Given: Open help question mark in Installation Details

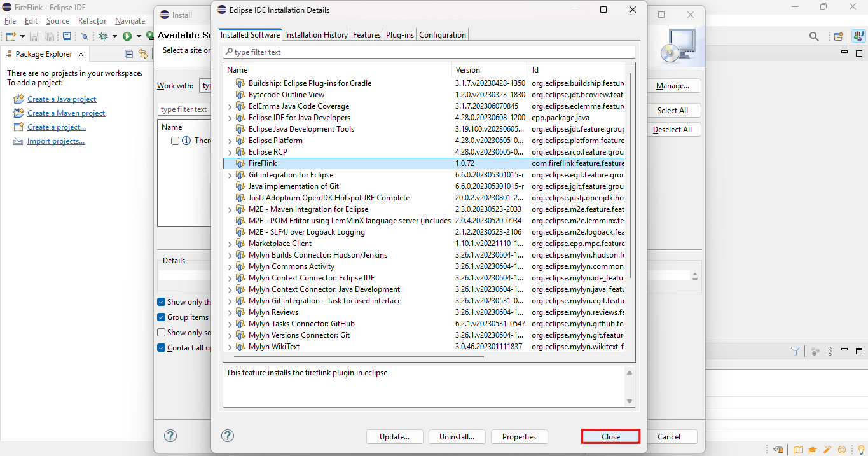Looking at the screenshot, I should click(x=228, y=436).
